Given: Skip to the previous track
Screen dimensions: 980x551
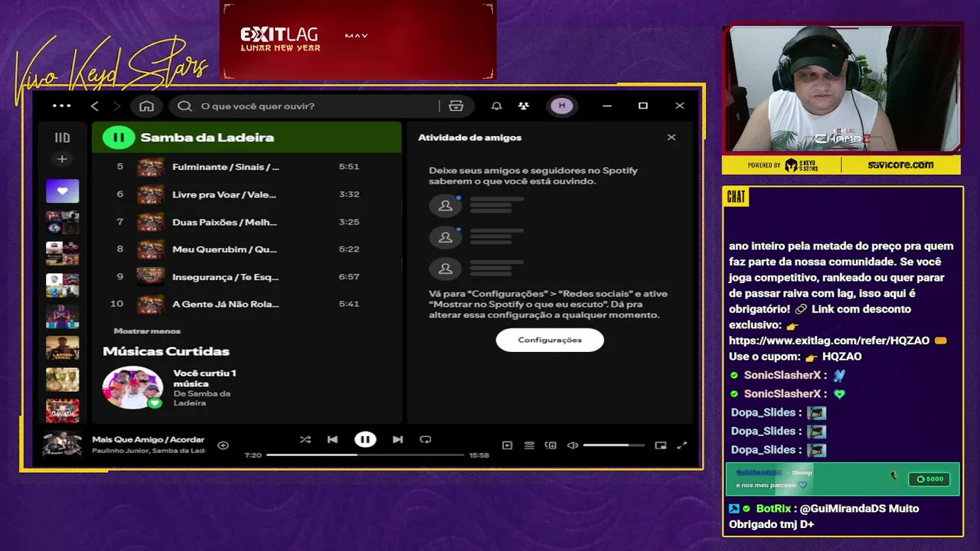Looking at the screenshot, I should pyautogui.click(x=332, y=439).
